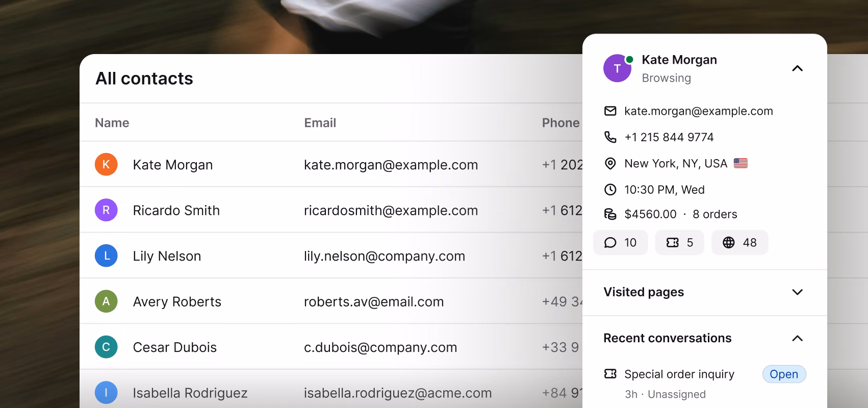Screen dimensions: 868x408
Task: Click Ricardo Smith's purple R avatar
Action: (106, 210)
